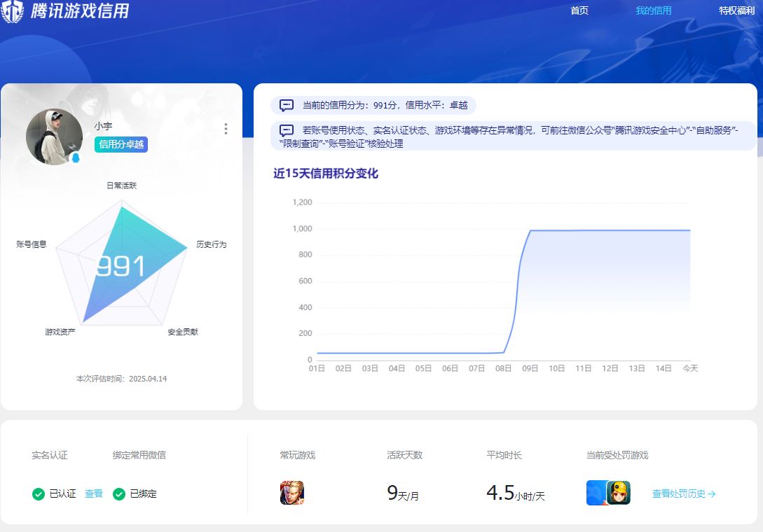Open the 首页 nav tab
The height and width of the screenshot is (532, 763).
[x=579, y=10]
